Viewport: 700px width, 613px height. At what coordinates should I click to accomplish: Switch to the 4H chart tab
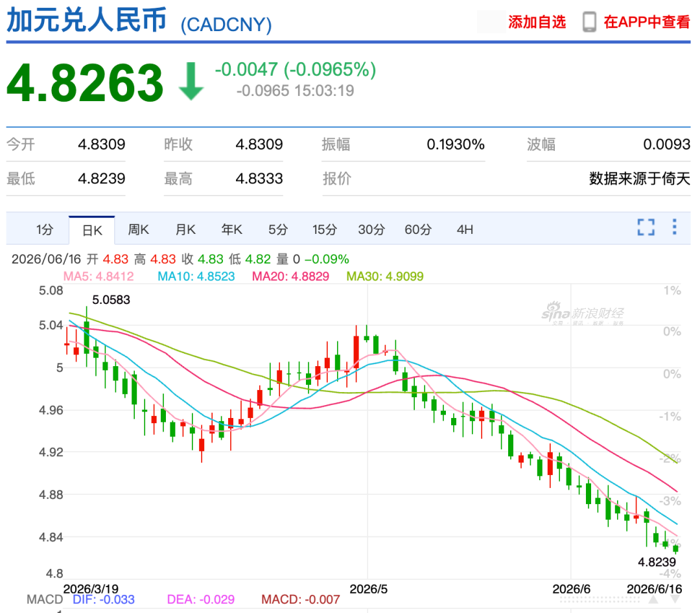pos(465,229)
